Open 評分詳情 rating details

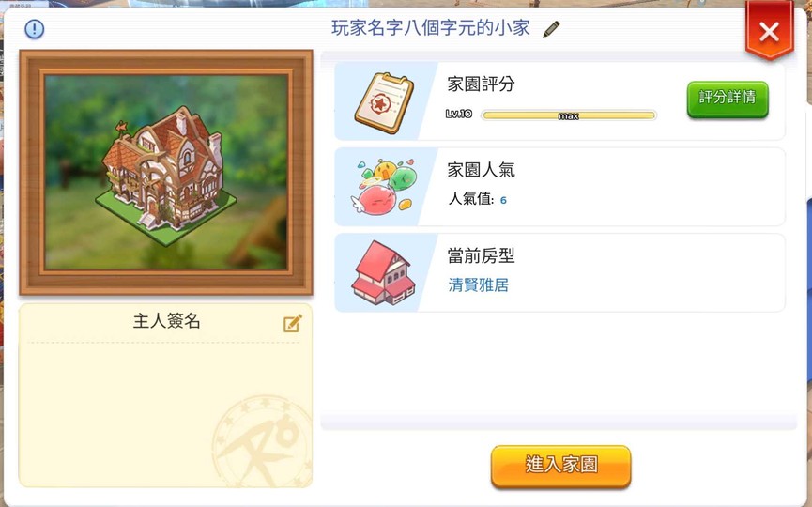pos(728,100)
